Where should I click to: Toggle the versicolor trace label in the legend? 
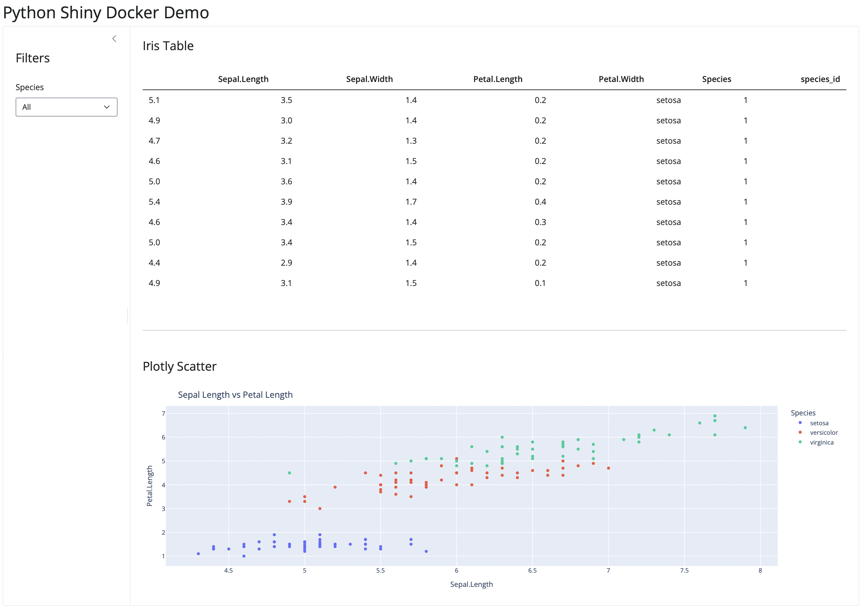(823, 432)
